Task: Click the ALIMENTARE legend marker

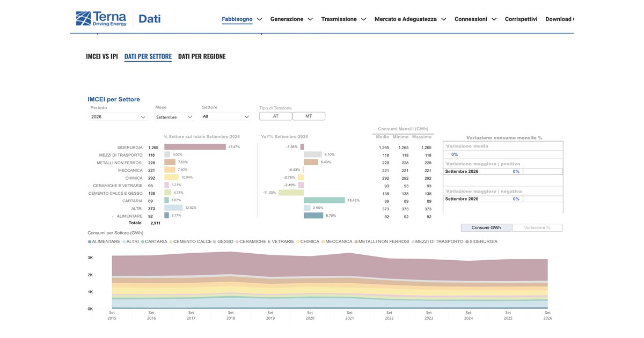Action: pos(90,242)
